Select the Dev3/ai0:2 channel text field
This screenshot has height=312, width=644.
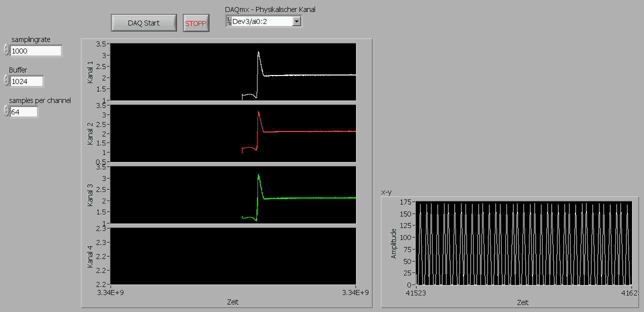261,21
